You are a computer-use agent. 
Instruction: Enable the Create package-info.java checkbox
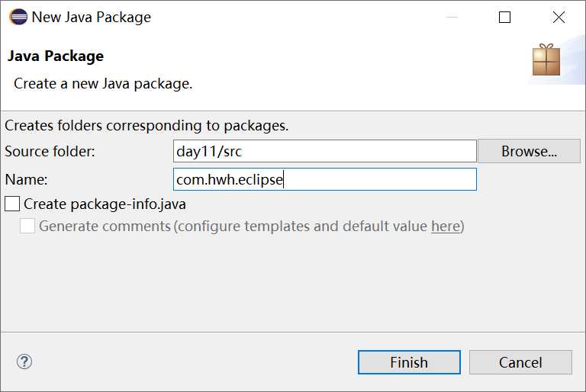[x=12, y=204]
